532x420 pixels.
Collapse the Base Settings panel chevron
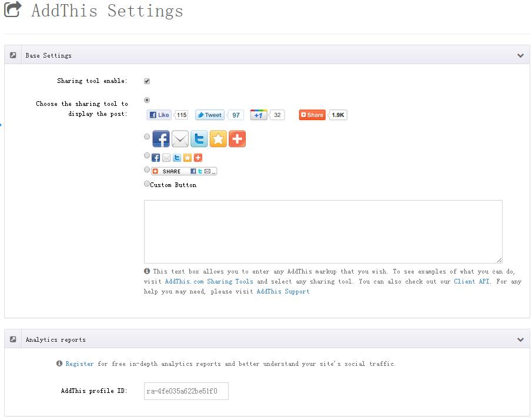[520, 55]
